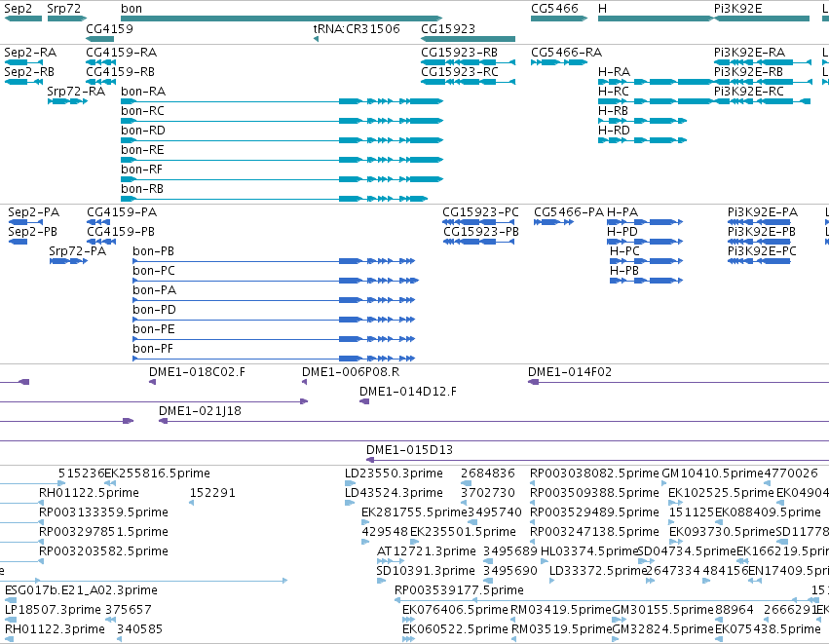
Task: Select the bon-RF transcript label
Action: [141, 170]
